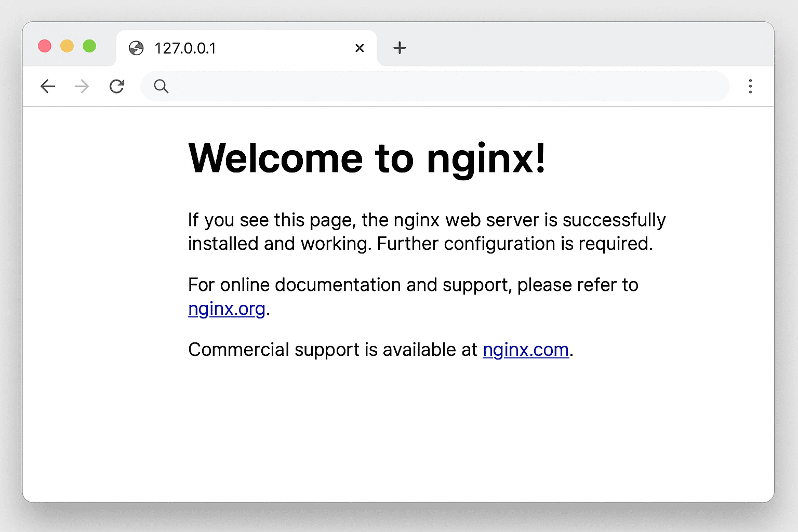Focus the empty address bar field

[x=435, y=86]
